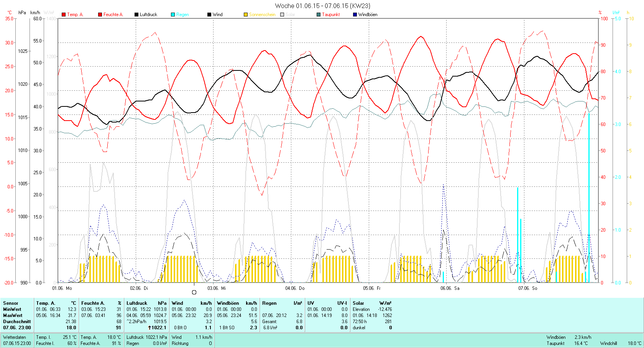Click the 'Temp. I.' indoor temperature label

pos(44,337)
